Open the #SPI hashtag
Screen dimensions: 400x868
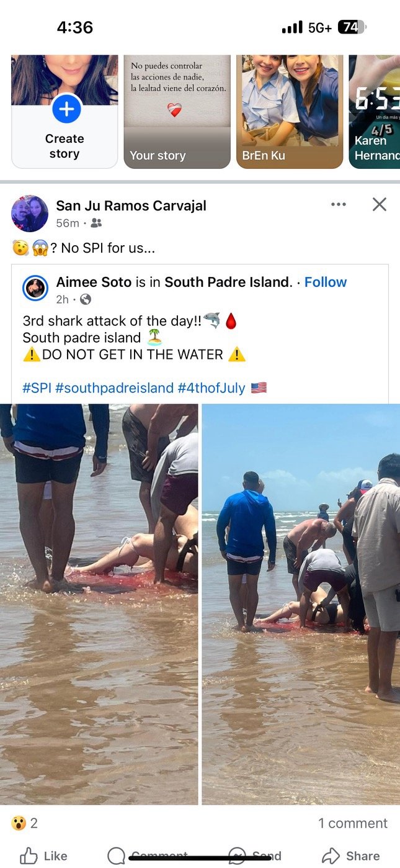point(37,388)
